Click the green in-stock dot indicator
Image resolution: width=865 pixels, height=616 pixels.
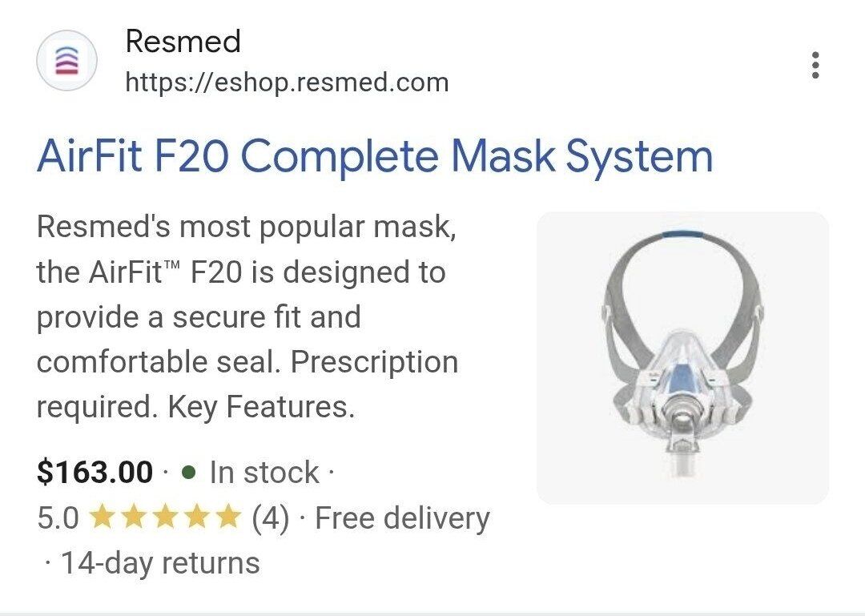tap(189, 473)
